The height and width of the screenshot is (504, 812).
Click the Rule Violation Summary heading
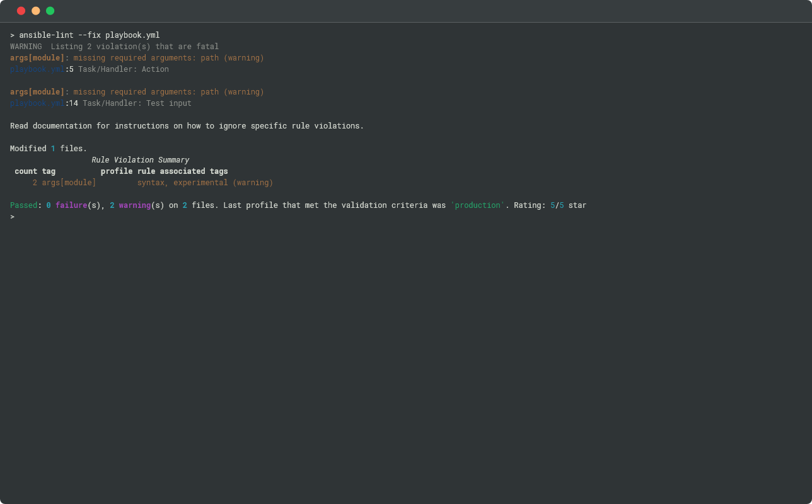pyautogui.click(x=140, y=160)
